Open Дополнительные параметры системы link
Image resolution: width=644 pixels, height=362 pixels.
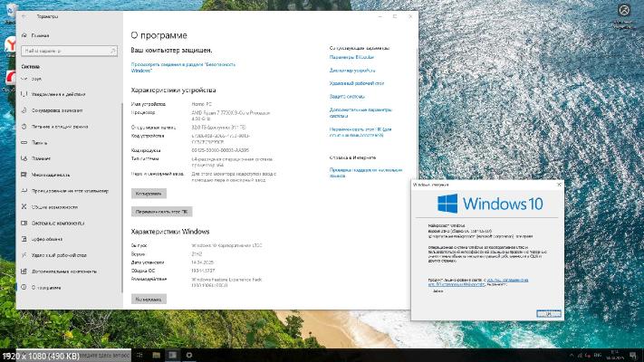tap(360, 113)
